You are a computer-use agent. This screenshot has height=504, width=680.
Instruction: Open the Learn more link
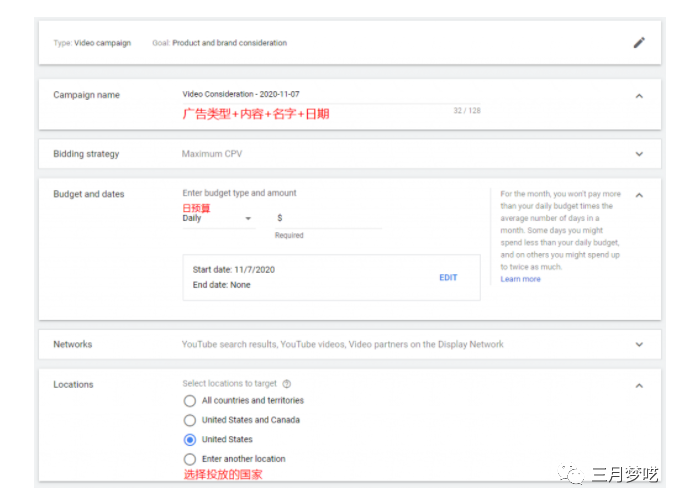[520, 279]
